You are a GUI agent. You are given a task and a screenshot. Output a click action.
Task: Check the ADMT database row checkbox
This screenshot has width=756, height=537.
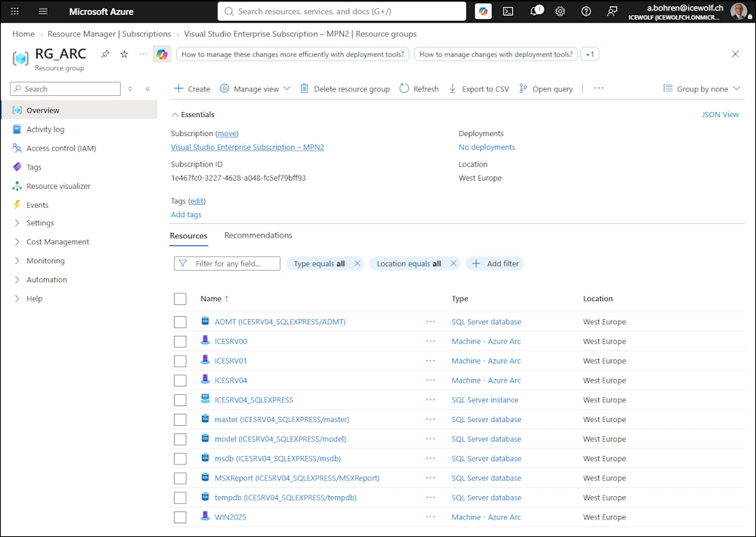[180, 321]
